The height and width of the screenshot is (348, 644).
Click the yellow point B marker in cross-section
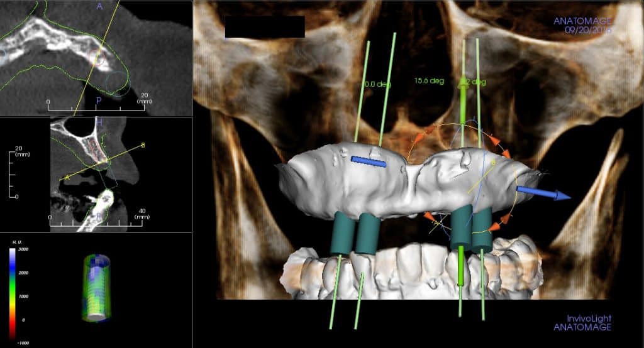click(x=143, y=146)
